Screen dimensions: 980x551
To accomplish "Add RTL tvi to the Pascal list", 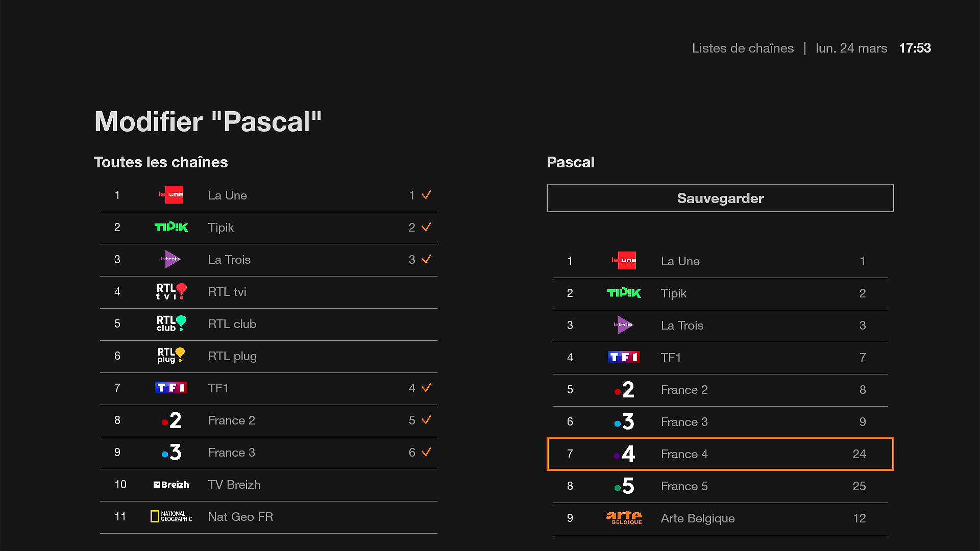I will point(268,292).
